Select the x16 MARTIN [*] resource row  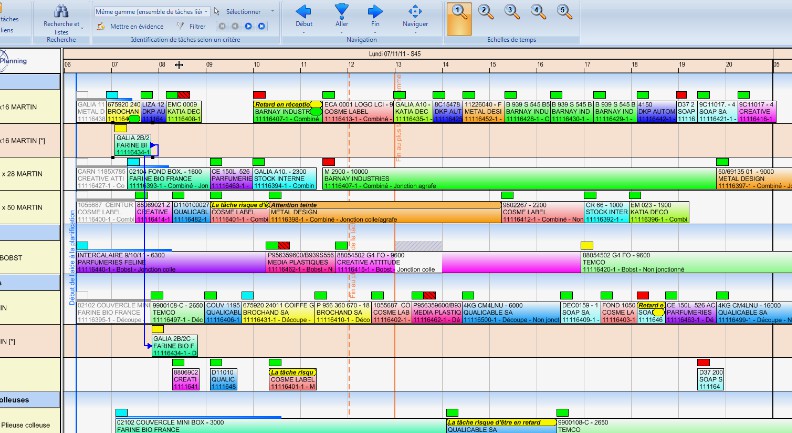[30, 140]
